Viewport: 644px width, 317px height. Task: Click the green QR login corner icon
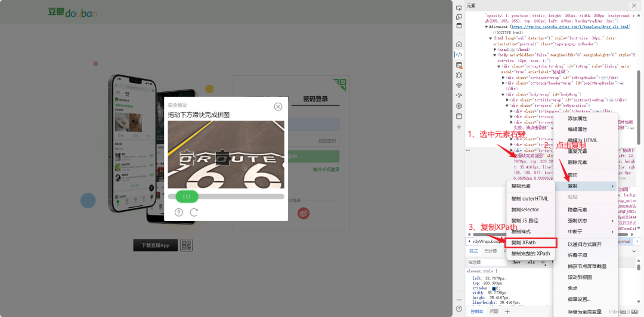pyautogui.click(x=340, y=85)
